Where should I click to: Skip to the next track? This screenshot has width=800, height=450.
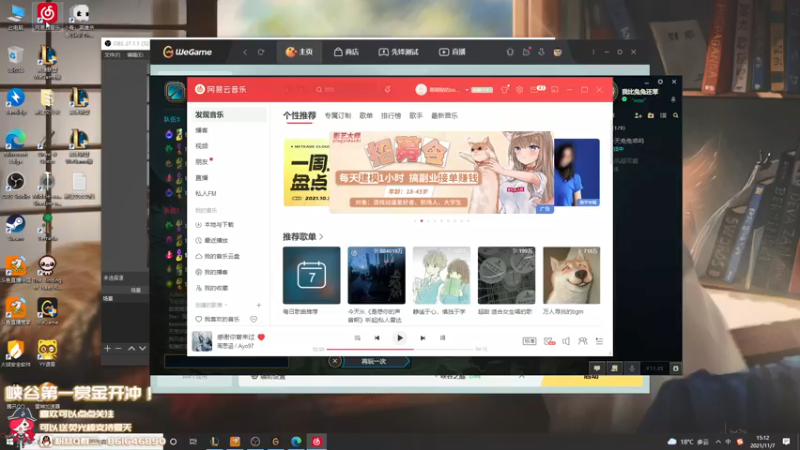click(x=422, y=338)
